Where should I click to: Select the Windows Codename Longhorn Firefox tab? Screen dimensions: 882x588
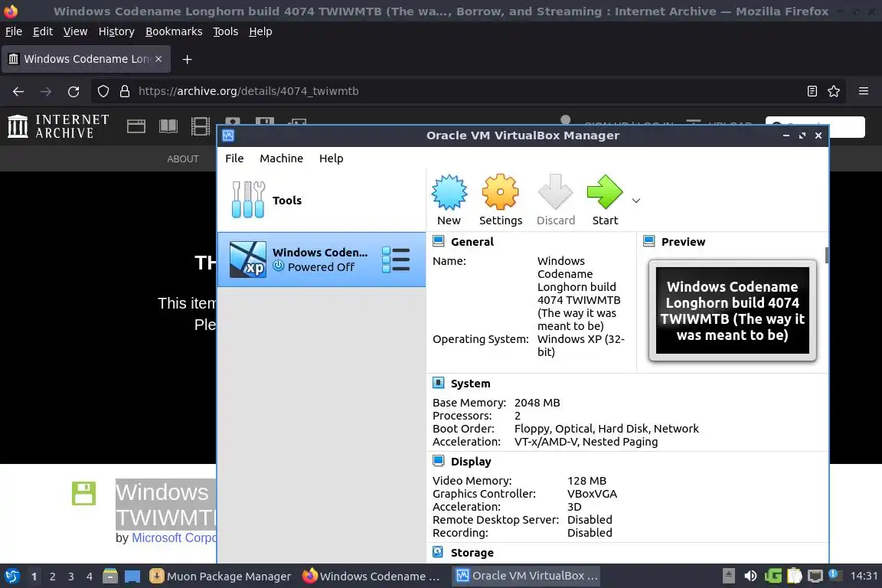point(86,59)
